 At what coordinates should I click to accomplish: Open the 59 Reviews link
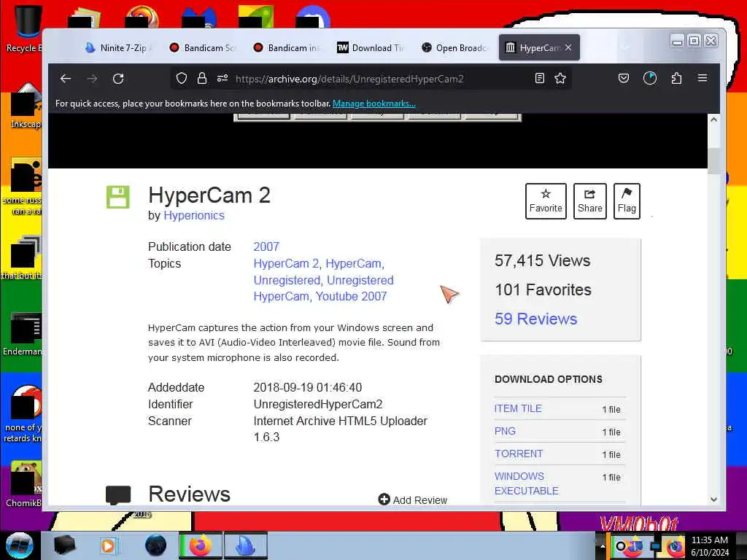[x=535, y=319]
